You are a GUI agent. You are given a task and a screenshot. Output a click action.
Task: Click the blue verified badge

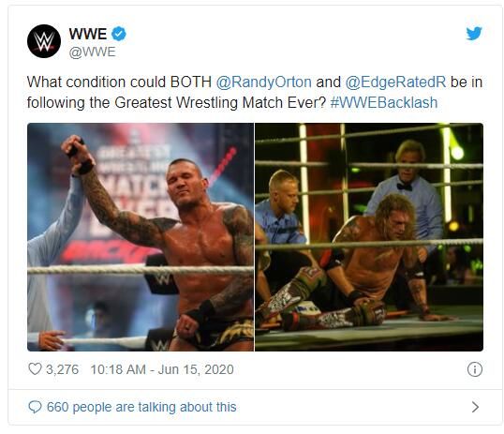click(119, 34)
